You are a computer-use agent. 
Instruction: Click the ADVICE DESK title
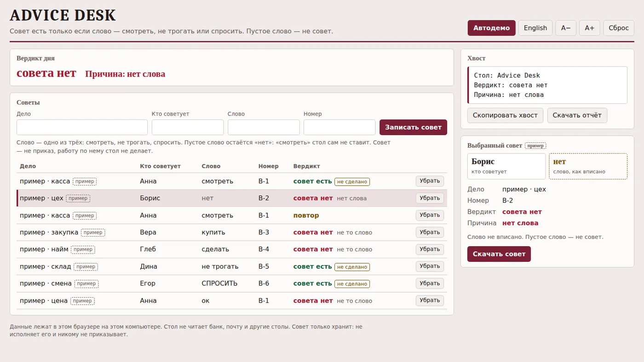pyautogui.click(x=63, y=15)
